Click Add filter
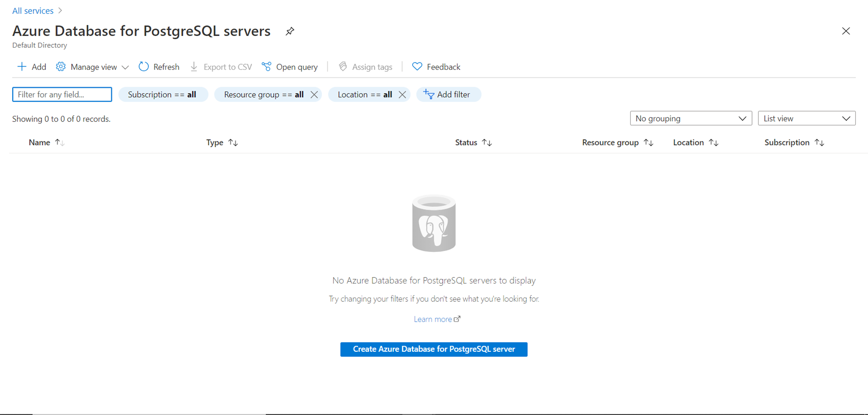The width and height of the screenshot is (868, 415). coord(449,95)
